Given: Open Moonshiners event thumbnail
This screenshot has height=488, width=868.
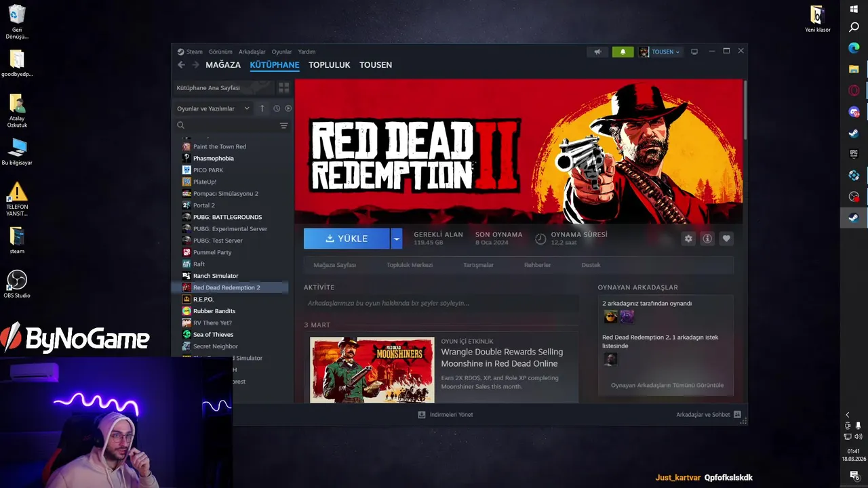Looking at the screenshot, I should (x=372, y=370).
